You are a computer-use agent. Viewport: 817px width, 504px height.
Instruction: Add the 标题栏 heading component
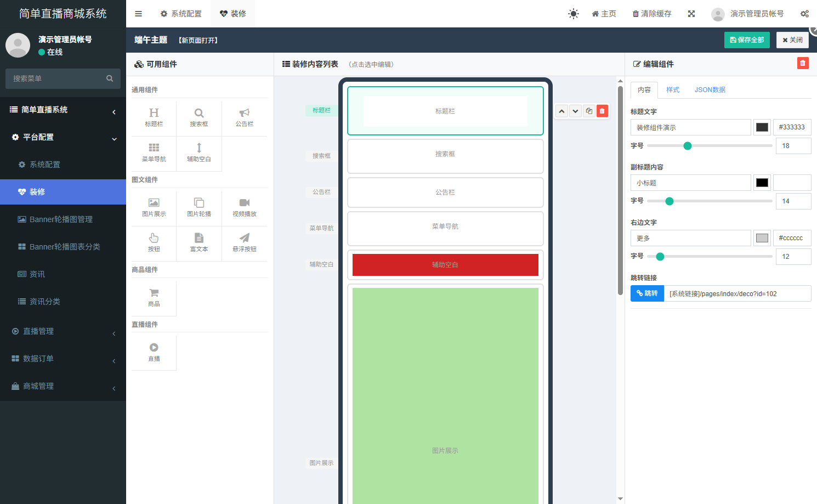point(154,118)
